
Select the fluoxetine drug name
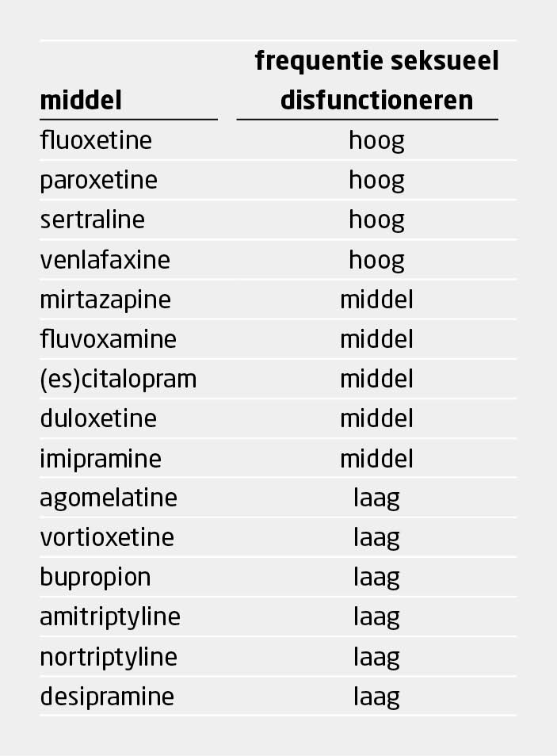point(96,141)
